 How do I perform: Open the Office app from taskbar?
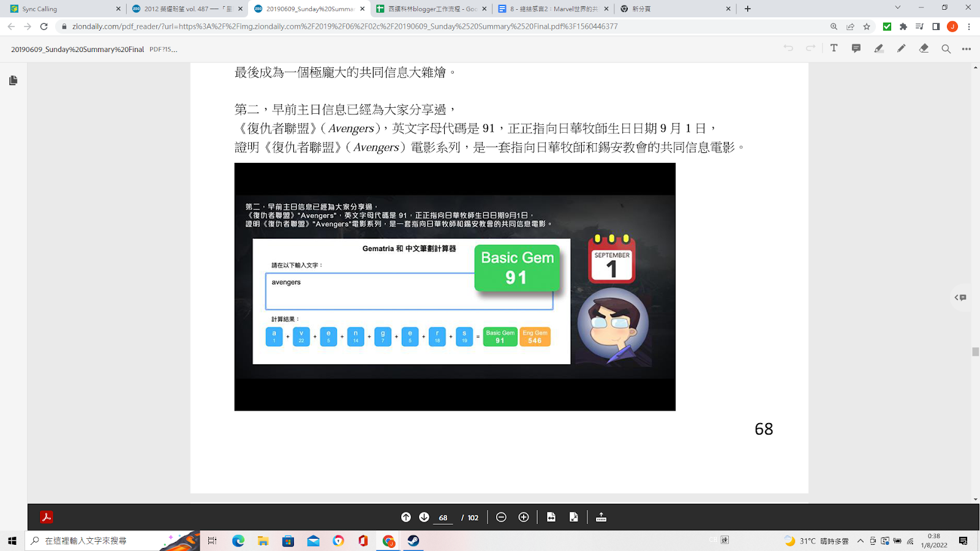(363, 541)
